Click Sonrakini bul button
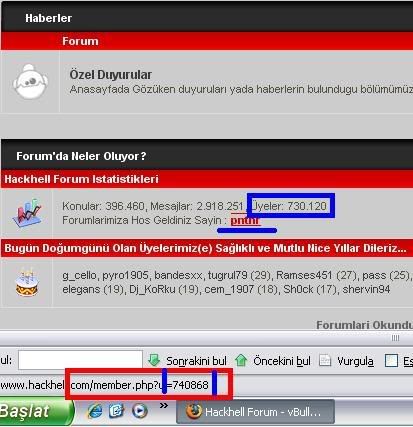 pyautogui.click(x=196, y=361)
